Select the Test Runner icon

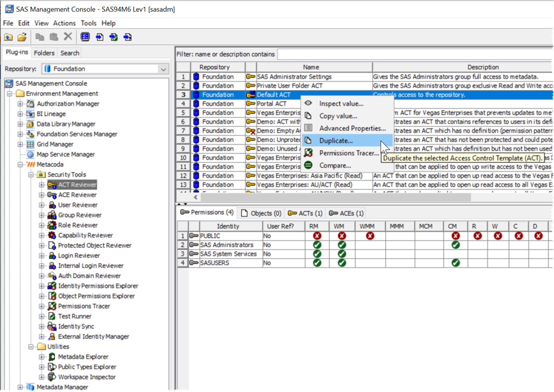click(x=52, y=316)
